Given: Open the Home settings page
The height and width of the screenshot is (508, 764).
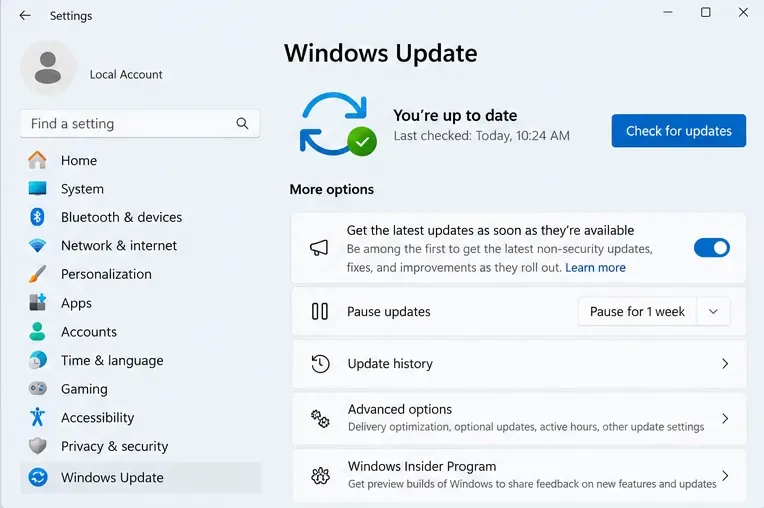Looking at the screenshot, I should click(x=79, y=160).
